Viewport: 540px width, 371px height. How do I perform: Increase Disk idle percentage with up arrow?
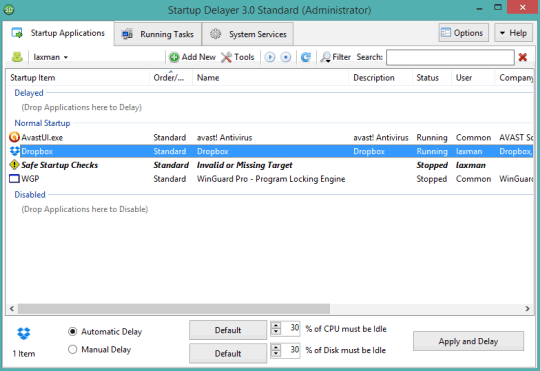pyautogui.click(x=276, y=347)
